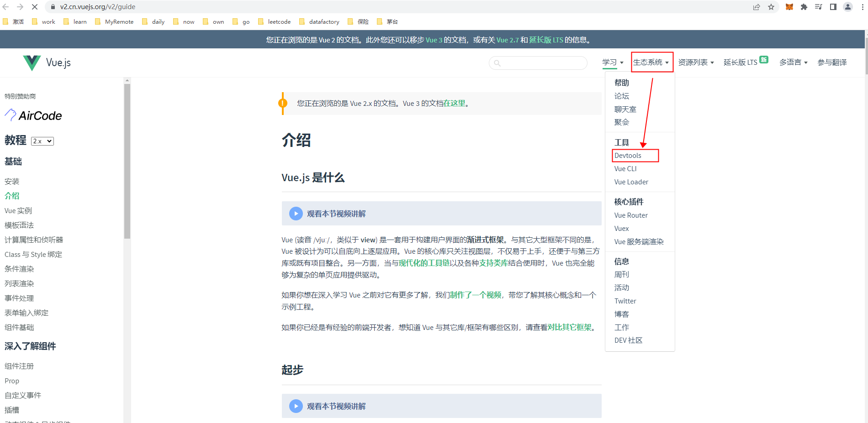
Task: Click the sidebar scrollbar thumb
Action: [127, 161]
